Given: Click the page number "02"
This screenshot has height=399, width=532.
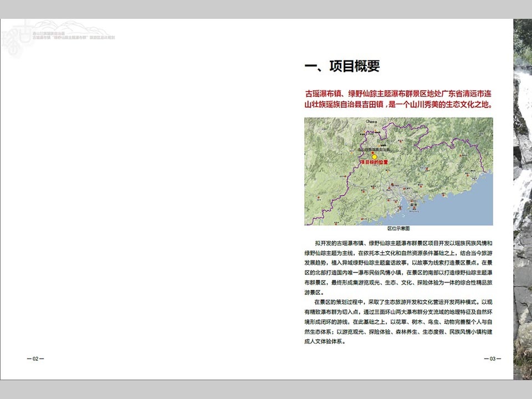Looking at the screenshot, I should pos(35,359).
